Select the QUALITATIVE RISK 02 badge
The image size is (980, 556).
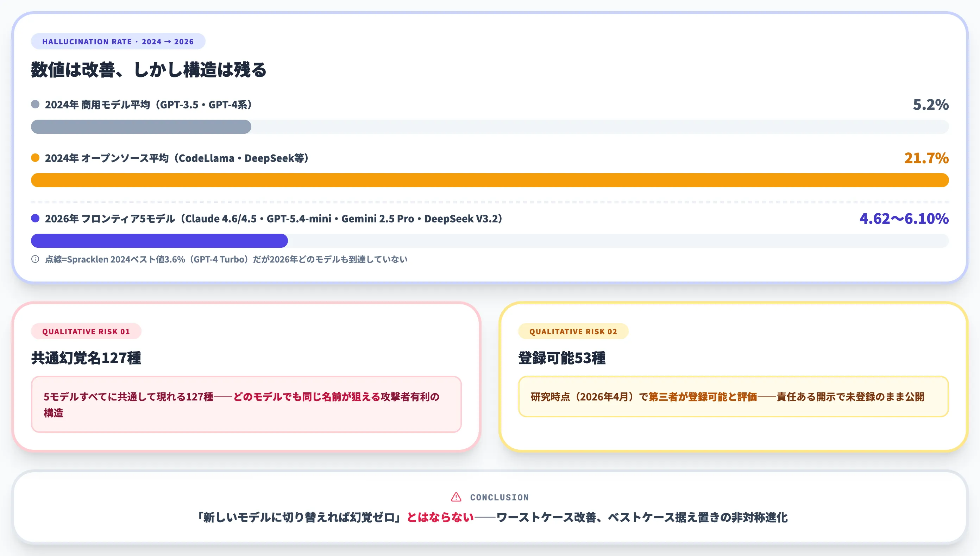point(573,331)
